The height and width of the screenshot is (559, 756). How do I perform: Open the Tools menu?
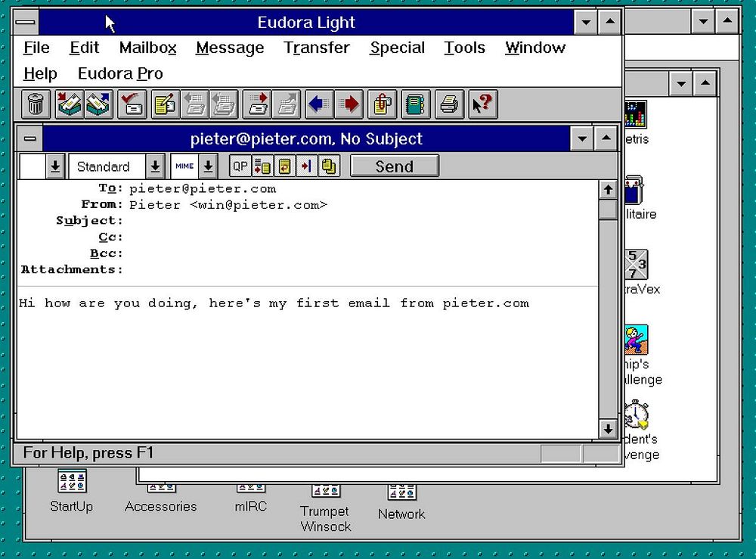click(x=464, y=48)
